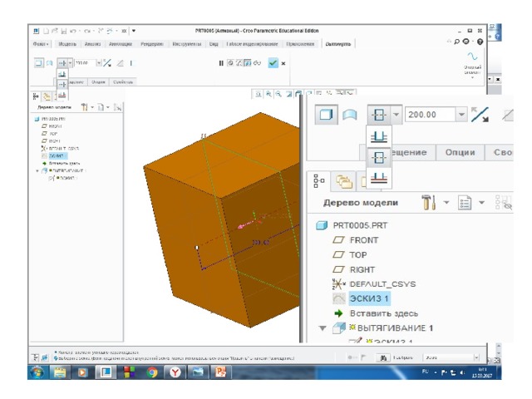Screen dimensions: 532x399
Task: Open the Windows Start menu
Action: (x=37, y=372)
